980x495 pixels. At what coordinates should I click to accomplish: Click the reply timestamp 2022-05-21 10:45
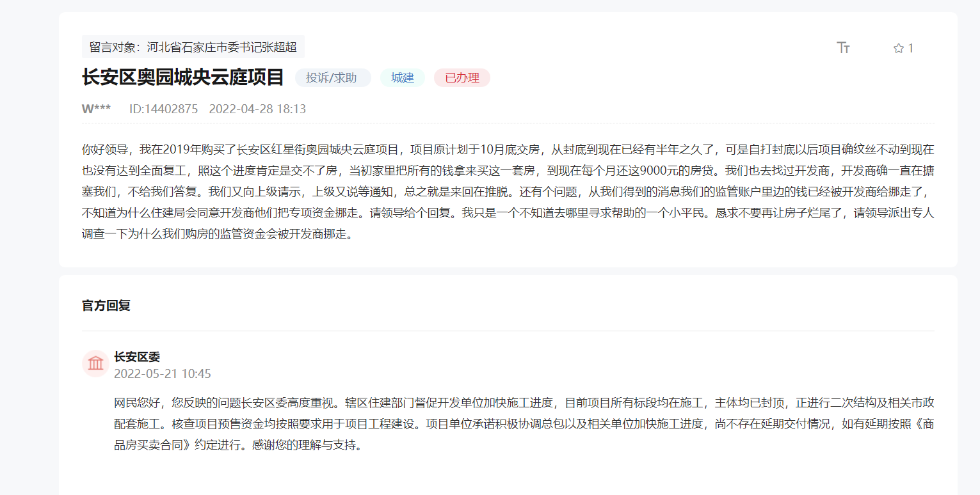click(164, 375)
